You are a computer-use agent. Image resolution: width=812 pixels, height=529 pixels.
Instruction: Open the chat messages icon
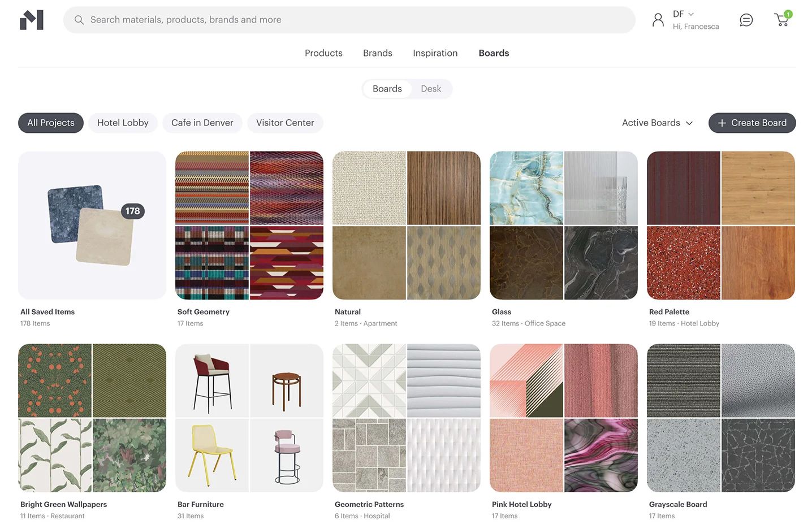tap(746, 20)
